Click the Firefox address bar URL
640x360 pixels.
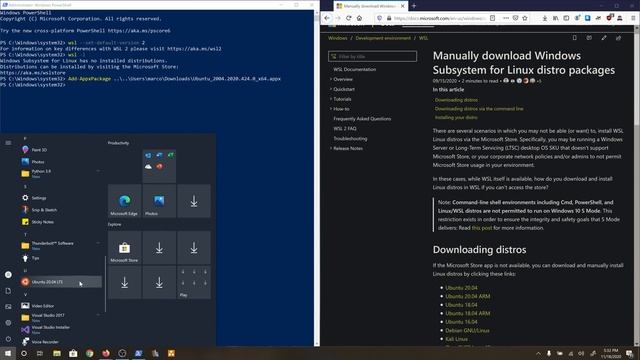pos(440,18)
